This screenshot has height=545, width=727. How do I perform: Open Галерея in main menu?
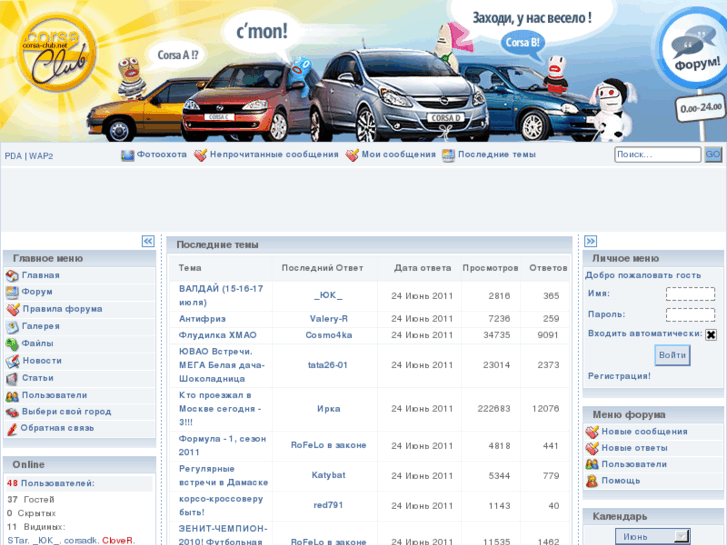[41, 326]
